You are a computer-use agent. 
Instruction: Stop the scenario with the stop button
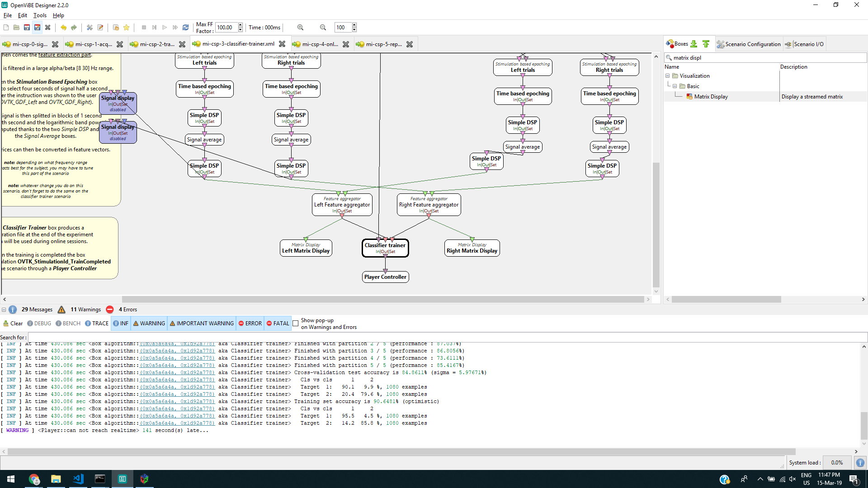click(144, 28)
